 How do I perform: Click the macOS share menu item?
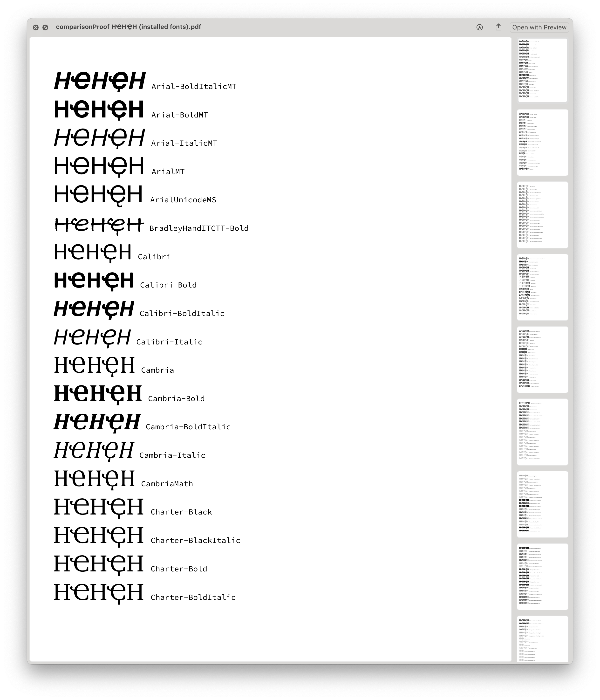(499, 27)
